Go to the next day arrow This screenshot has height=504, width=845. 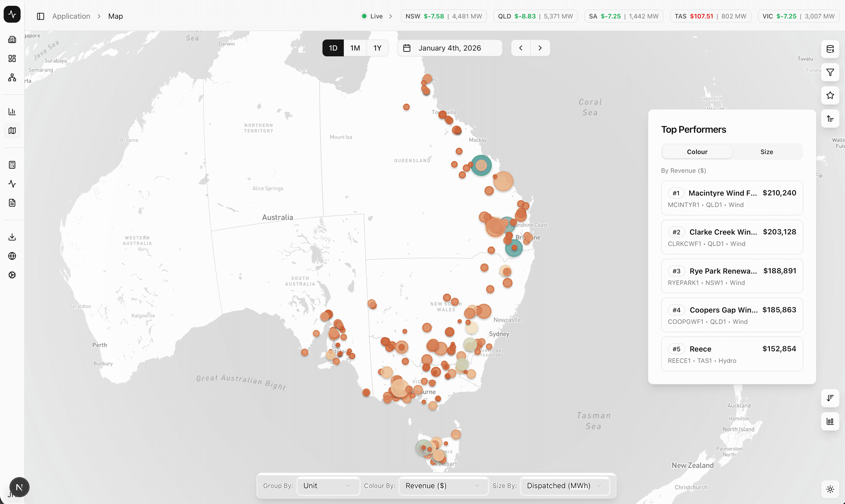[540, 48]
